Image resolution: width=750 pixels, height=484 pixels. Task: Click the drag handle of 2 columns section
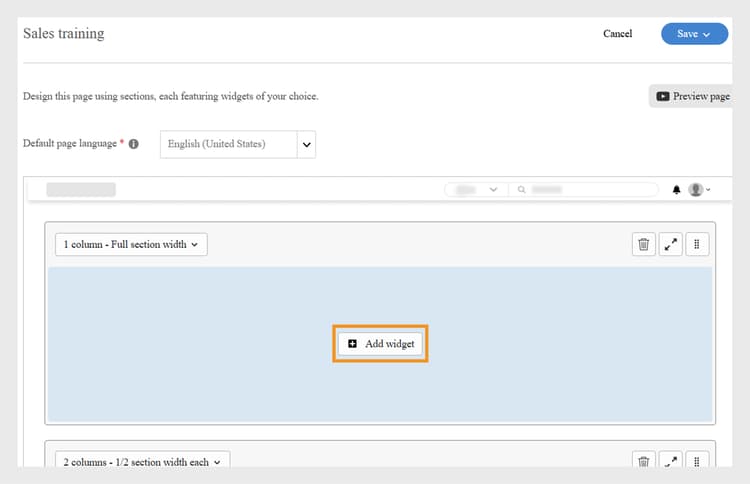[697, 461]
